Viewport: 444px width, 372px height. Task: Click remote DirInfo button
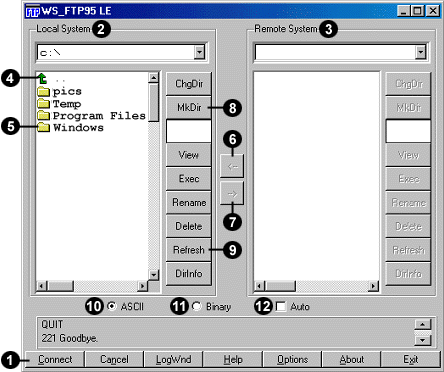408,274
